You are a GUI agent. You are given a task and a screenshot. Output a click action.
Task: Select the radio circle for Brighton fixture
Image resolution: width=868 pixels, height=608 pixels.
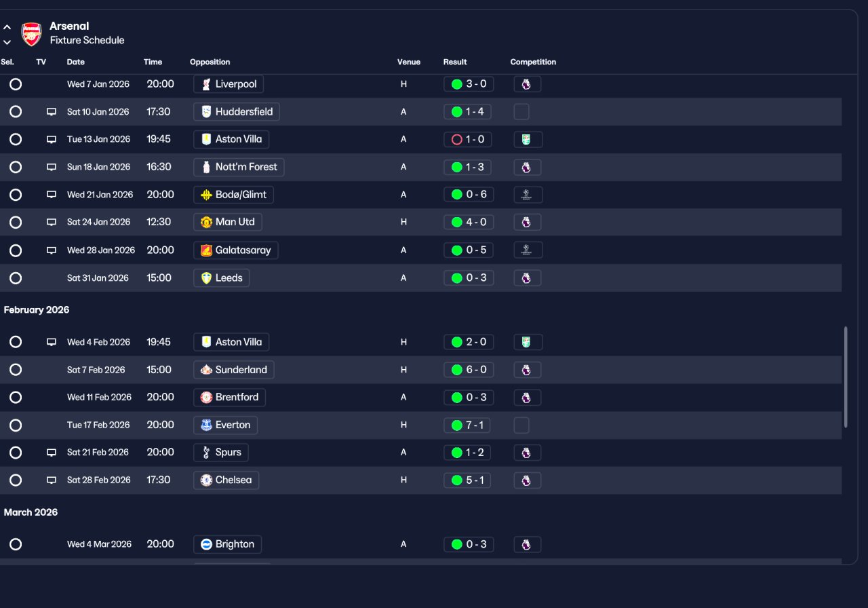coord(16,544)
